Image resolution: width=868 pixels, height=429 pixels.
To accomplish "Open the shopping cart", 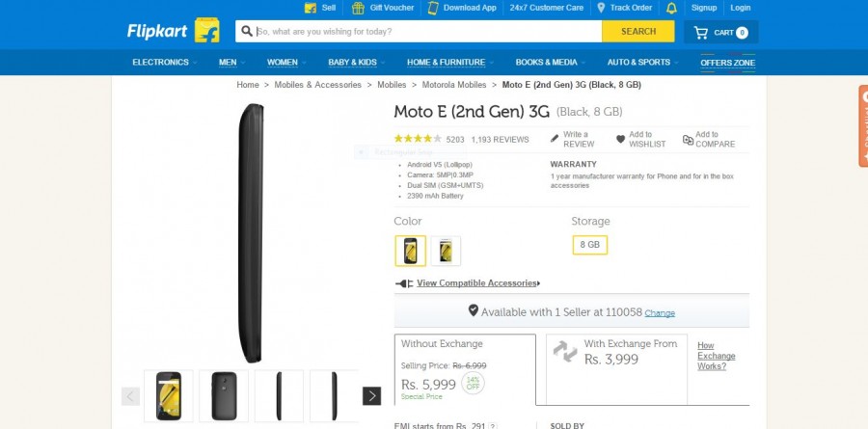I will 720,32.
